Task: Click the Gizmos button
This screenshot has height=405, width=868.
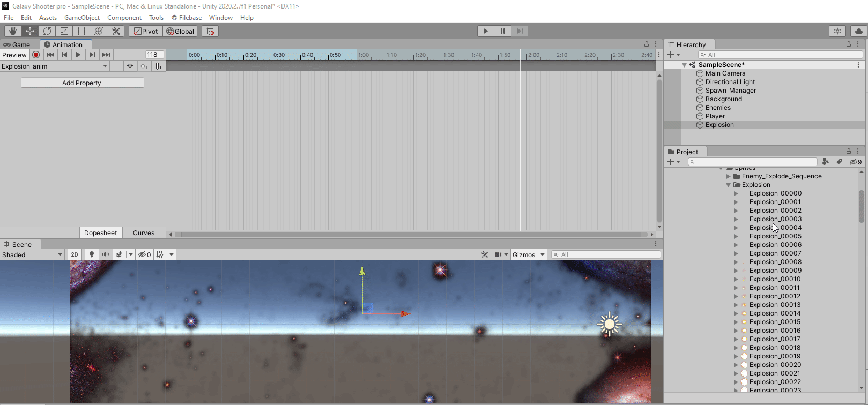Action: [x=524, y=254]
